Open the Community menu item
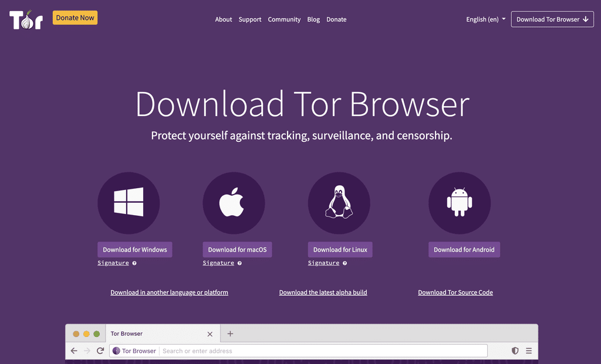This screenshot has width=601, height=364. click(x=284, y=19)
